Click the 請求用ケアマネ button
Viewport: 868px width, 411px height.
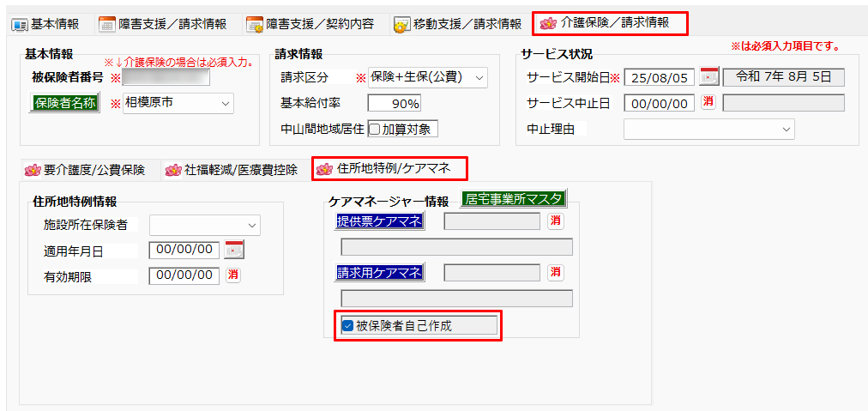click(x=378, y=272)
